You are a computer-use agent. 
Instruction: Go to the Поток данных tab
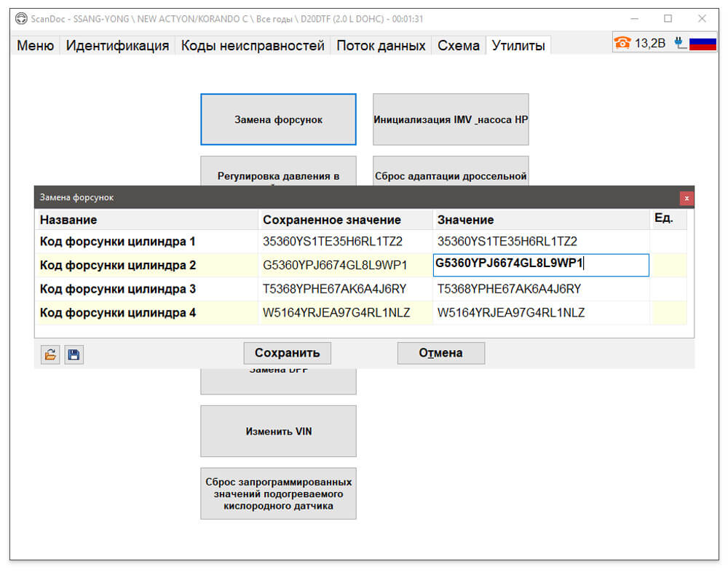[381, 46]
